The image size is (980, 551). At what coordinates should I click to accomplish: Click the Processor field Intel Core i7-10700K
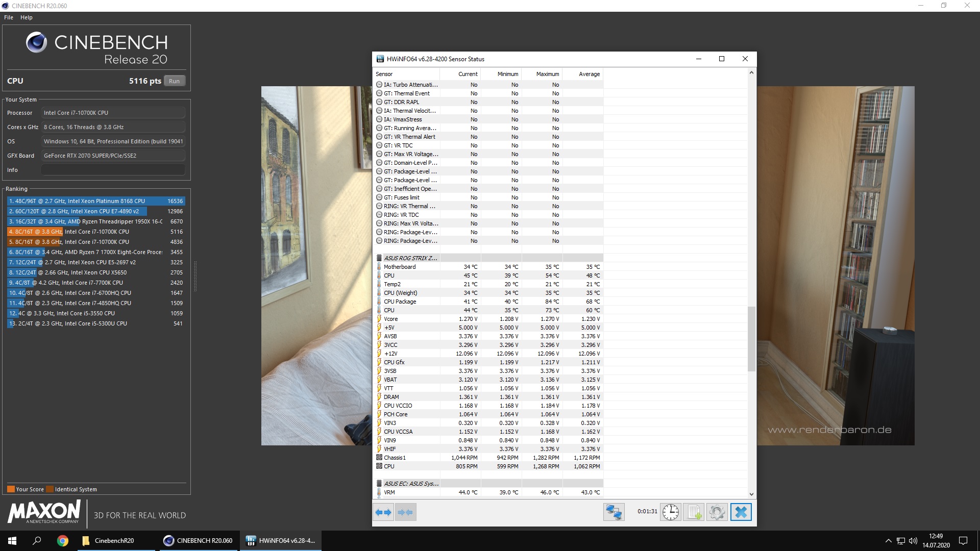pyautogui.click(x=113, y=113)
